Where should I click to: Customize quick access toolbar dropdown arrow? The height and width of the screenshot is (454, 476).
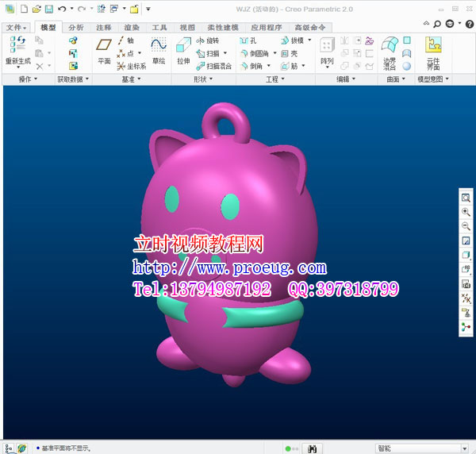(x=148, y=9)
